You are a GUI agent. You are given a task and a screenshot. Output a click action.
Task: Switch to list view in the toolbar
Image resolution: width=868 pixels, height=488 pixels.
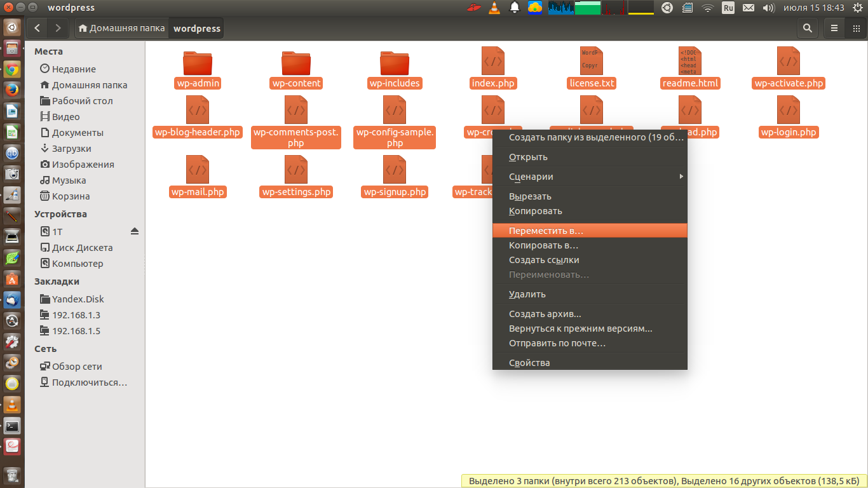tap(834, 28)
